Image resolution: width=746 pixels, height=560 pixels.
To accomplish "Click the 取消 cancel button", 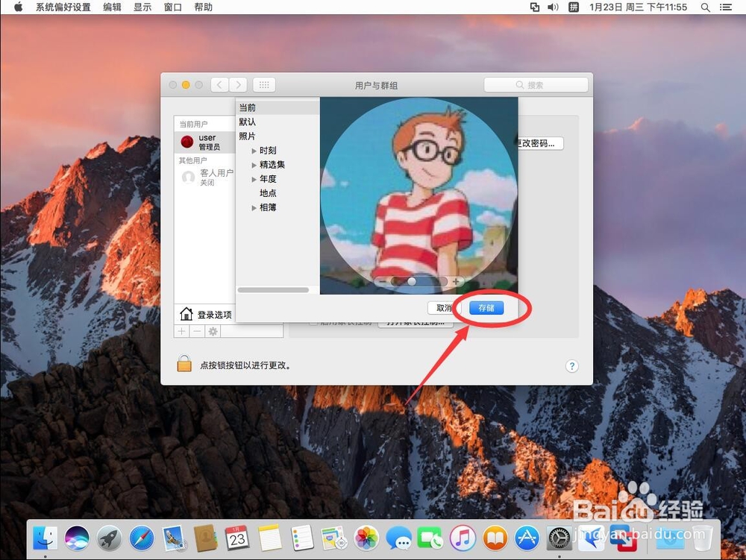I will [445, 308].
